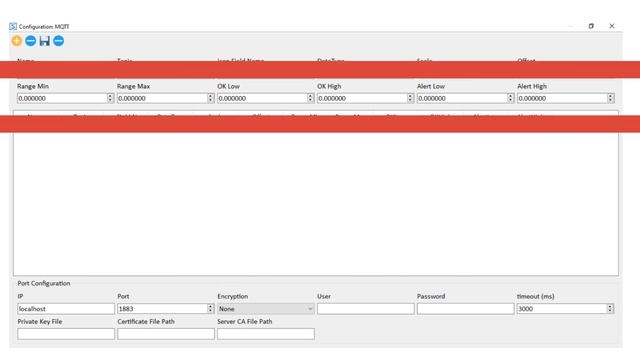Click the Server CA File Path input field

coord(266,334)
